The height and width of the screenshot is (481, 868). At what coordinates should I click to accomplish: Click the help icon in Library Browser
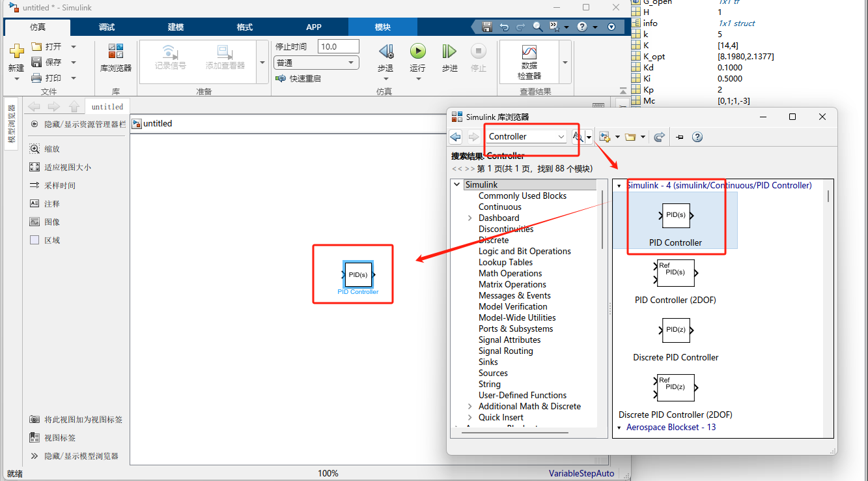click(x=697, y=137)
